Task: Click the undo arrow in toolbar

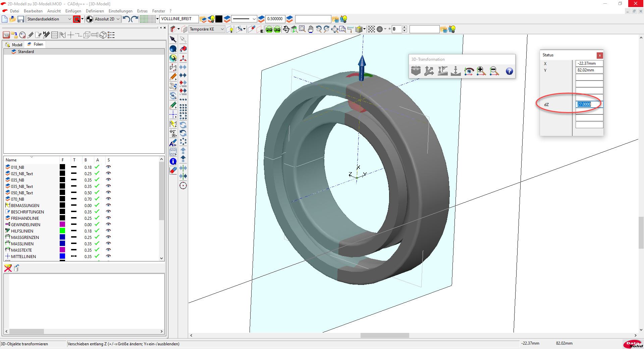Action: coord(126,19)
